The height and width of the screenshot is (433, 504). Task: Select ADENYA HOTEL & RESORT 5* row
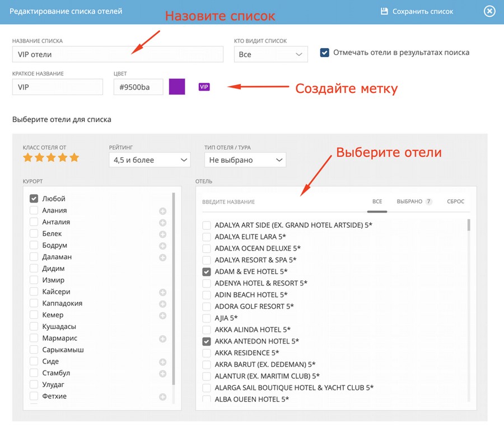(255, 283)
